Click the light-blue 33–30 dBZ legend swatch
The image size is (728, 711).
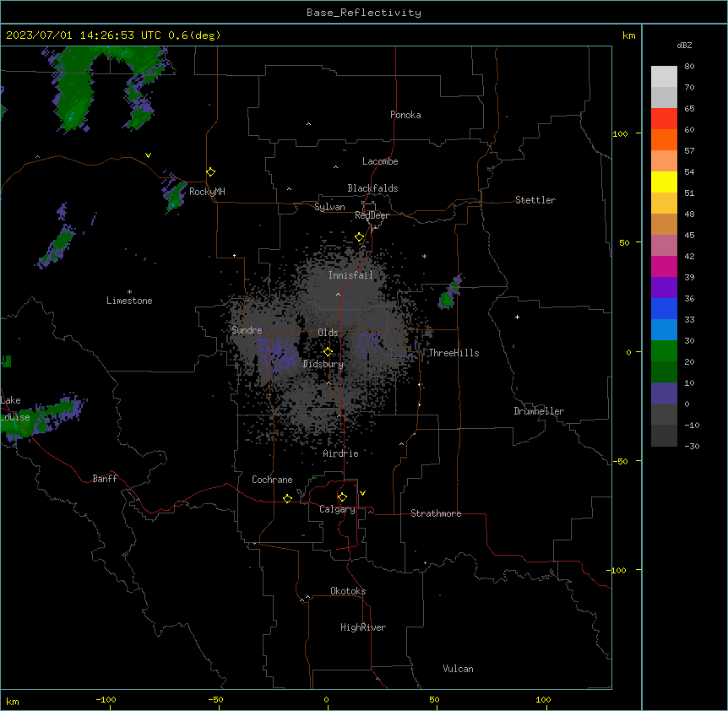tap(664, 329)
